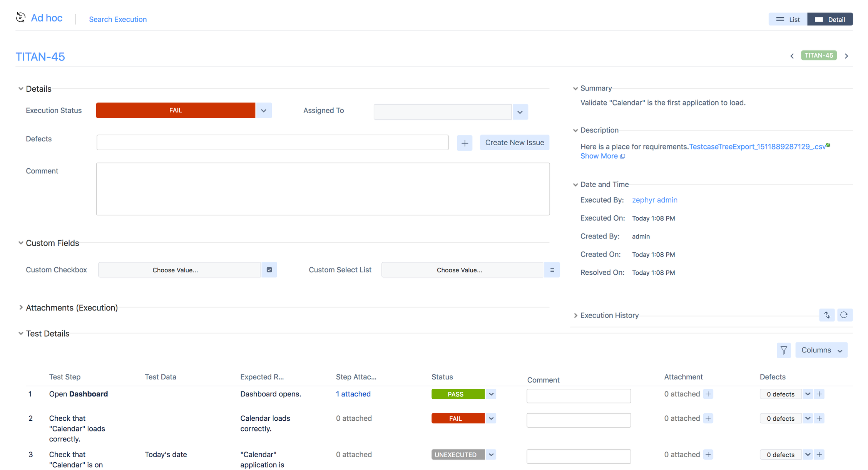Click the red FAIL execution status bar

coord(176,111)
